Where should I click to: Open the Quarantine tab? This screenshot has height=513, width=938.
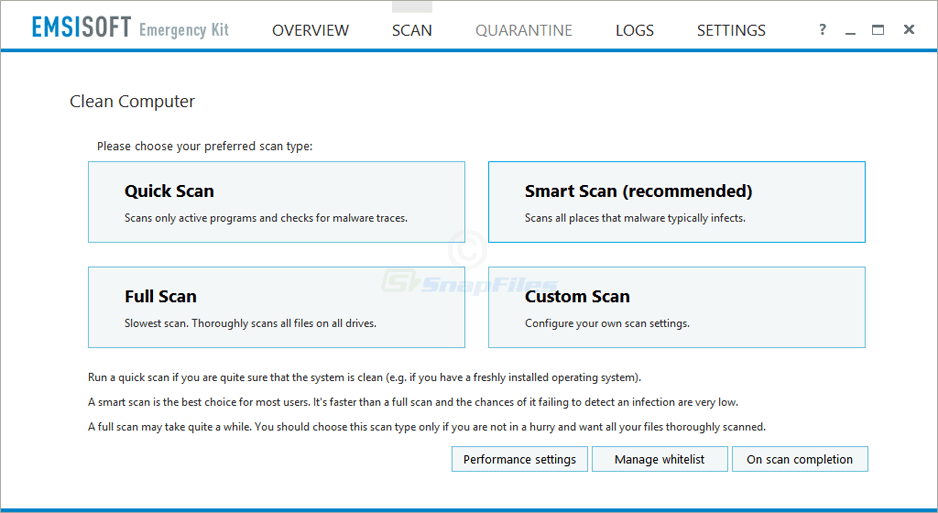(523, 30)
